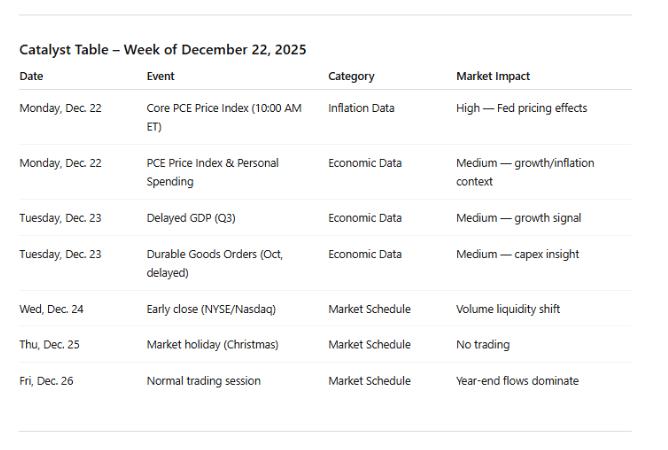The height and width of the screenshot is (450, 668).
Task: Click the High Fed pricing effects cell
Action: click(x=521, y=108)
